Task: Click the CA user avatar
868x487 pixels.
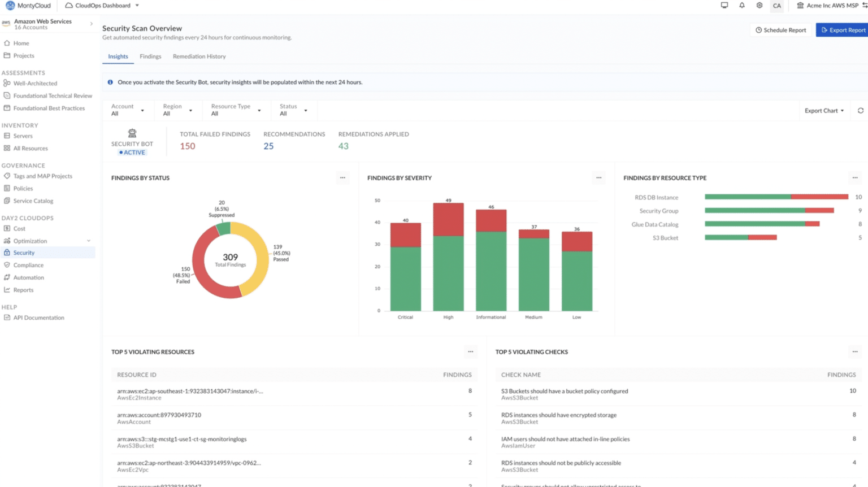Action: pos(777,6)
